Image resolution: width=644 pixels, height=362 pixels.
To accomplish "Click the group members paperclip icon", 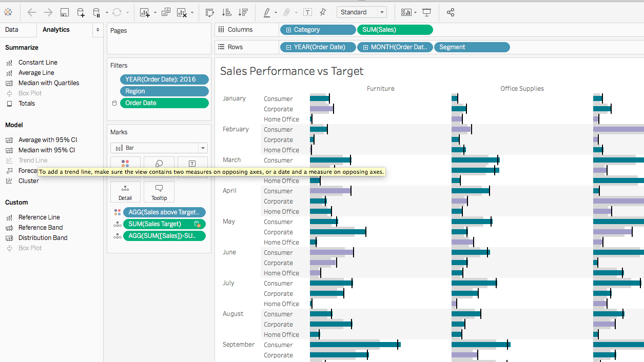I will [287, 12].
